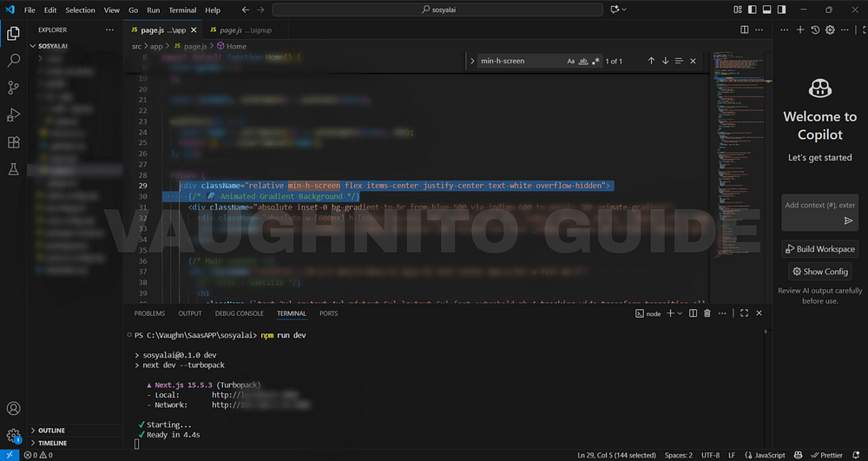Screen dimensions: 868x461
Task: Open the Manage gear in activity bar
Action: click(x=13, y=436)
